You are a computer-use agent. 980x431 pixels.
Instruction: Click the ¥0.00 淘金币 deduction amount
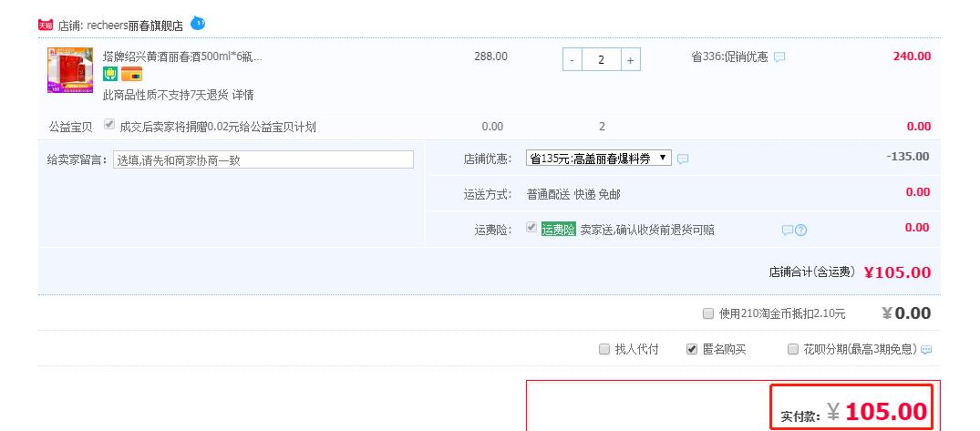(x=906, y=313)
